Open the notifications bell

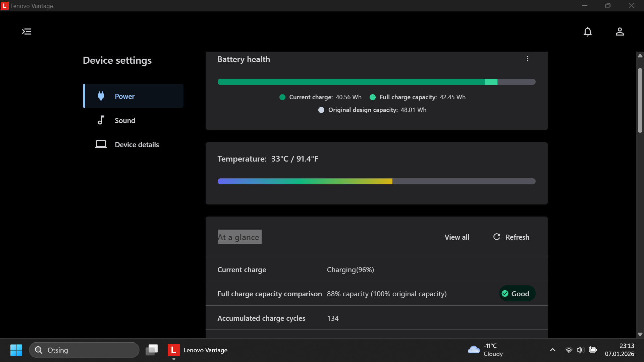[587, 32]
